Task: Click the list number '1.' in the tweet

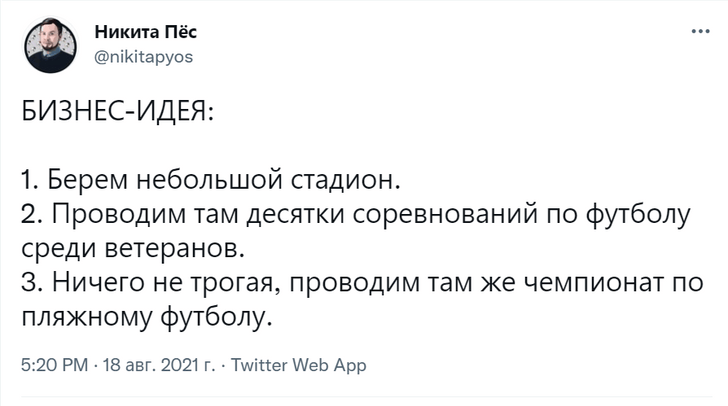Action: click(28, 181)
